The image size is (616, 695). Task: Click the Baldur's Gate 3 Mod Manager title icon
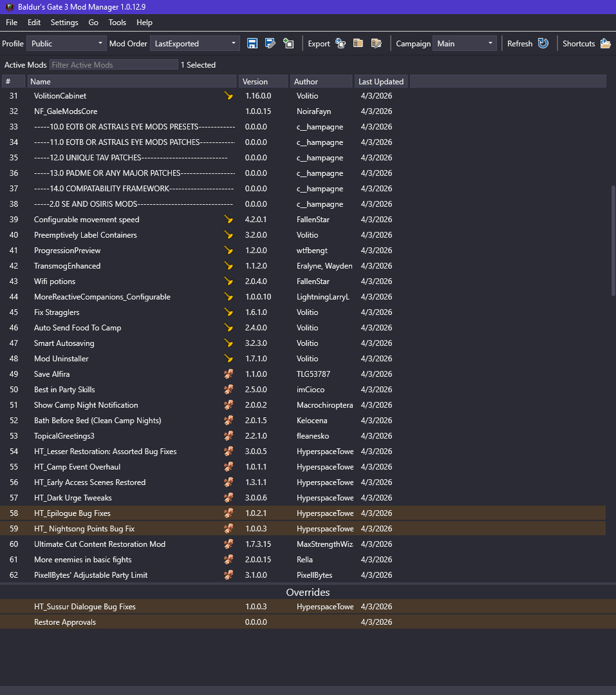(9, 6)
